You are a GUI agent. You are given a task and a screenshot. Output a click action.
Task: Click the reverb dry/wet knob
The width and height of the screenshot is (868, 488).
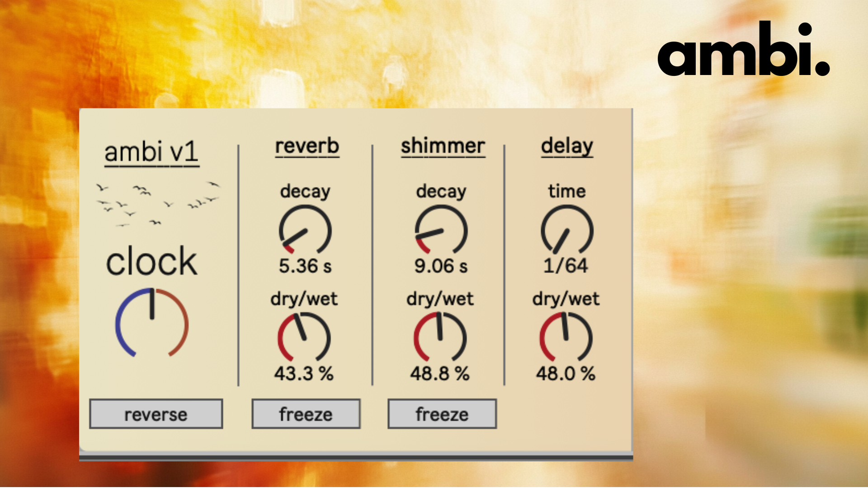[304, 338]
